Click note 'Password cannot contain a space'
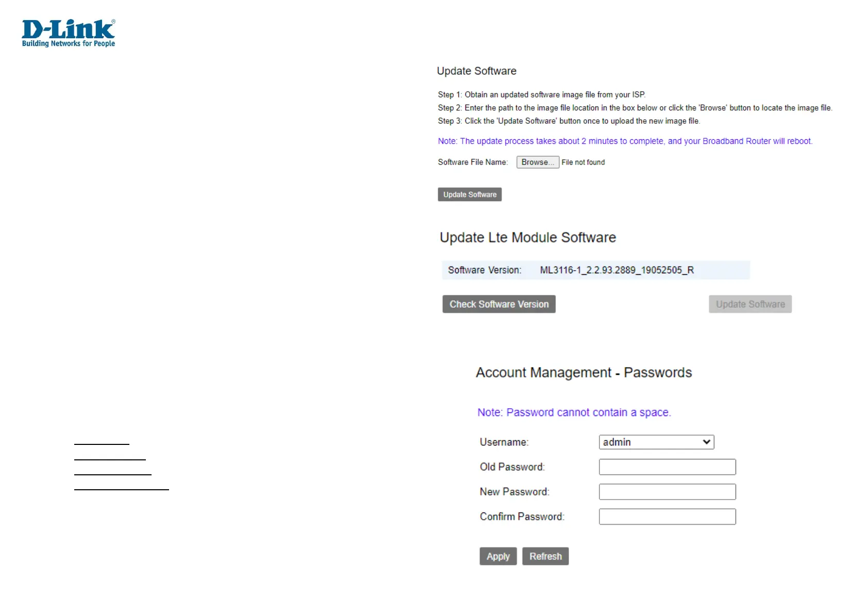 click(574, 412)
